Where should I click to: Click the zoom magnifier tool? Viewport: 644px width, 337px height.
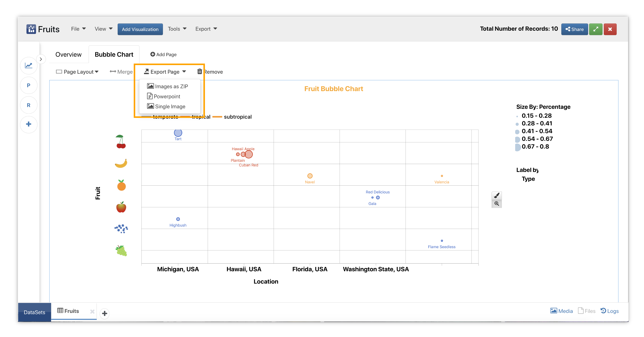click(x=496, y=204)
